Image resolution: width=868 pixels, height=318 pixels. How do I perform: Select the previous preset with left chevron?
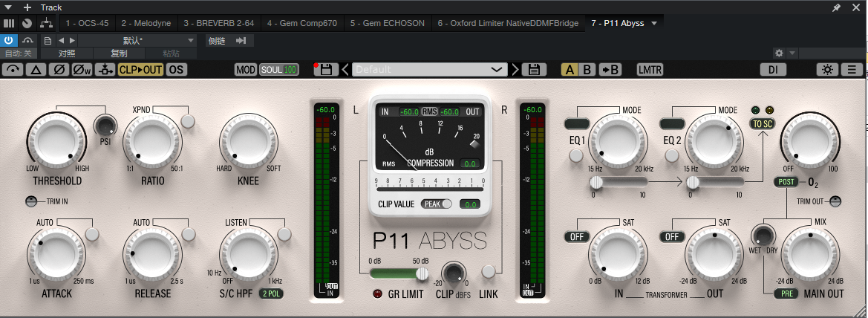(x=345, y=69)
